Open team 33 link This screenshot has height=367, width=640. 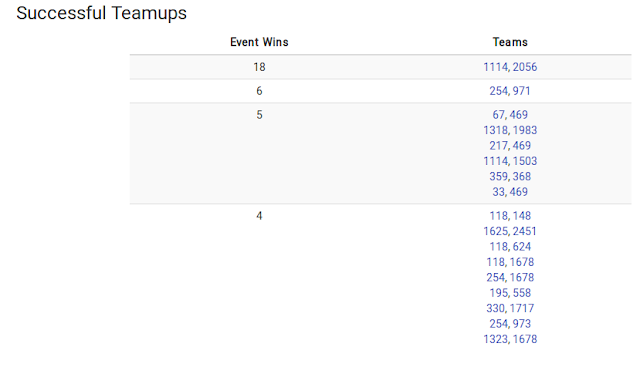pyautogui.click(x=499, y=192)
